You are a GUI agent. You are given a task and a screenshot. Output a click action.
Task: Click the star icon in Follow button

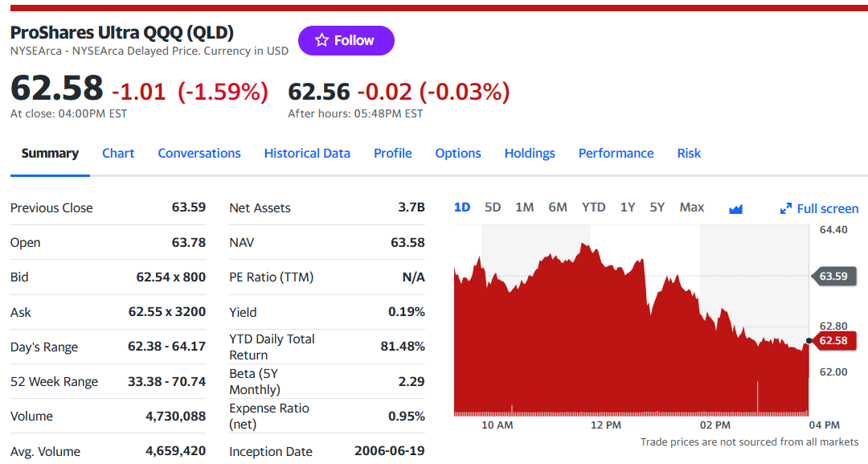point(321,40)
